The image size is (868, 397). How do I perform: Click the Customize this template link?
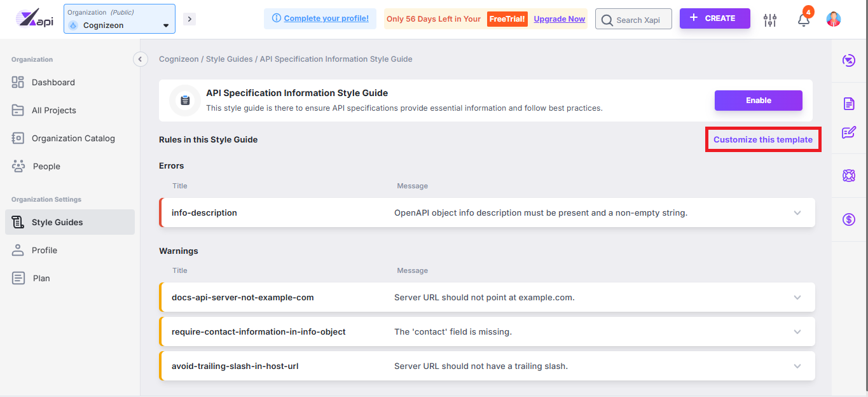point(762,139)
